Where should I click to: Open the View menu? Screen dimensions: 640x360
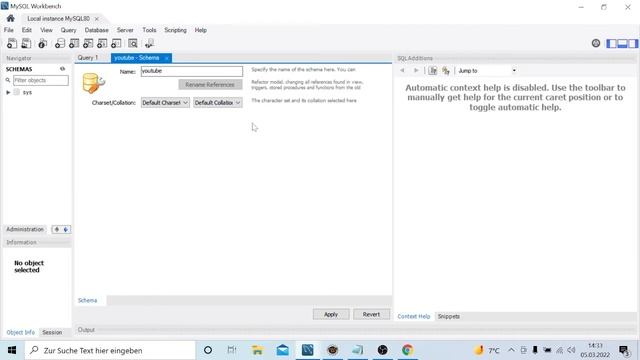tap(46, 30)
